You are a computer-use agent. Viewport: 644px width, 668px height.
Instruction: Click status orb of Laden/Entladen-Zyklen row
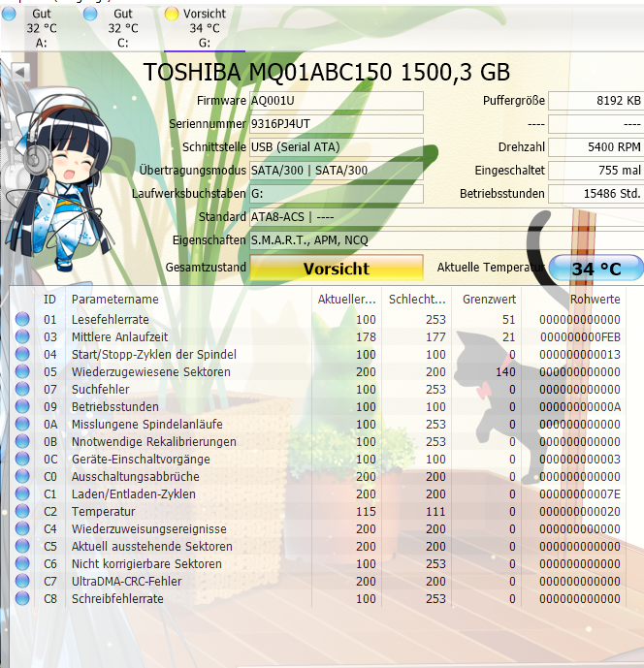pyautogui.click(x=22, y=493)
